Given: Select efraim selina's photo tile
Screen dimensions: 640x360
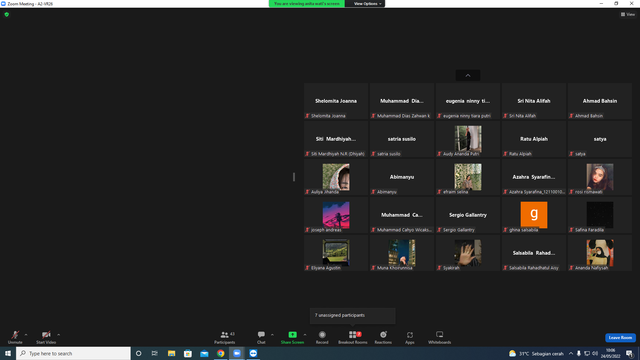Looking at the screenshot, I should point(468,177).
